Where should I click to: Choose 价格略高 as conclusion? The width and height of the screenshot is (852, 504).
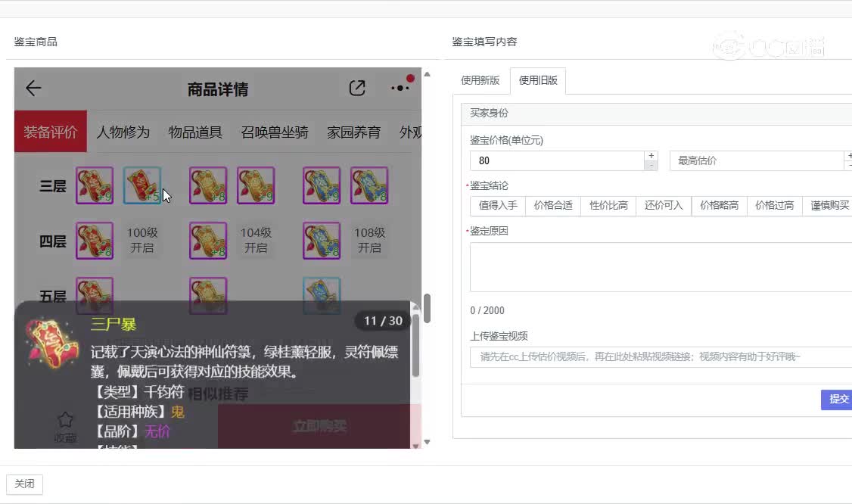[719, 206]
